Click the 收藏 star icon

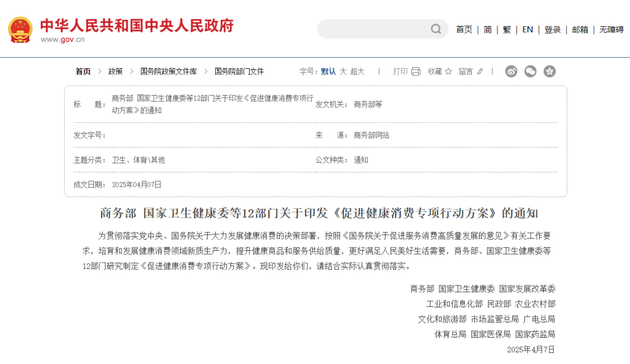pyautogui.click(x=448, y=71)
